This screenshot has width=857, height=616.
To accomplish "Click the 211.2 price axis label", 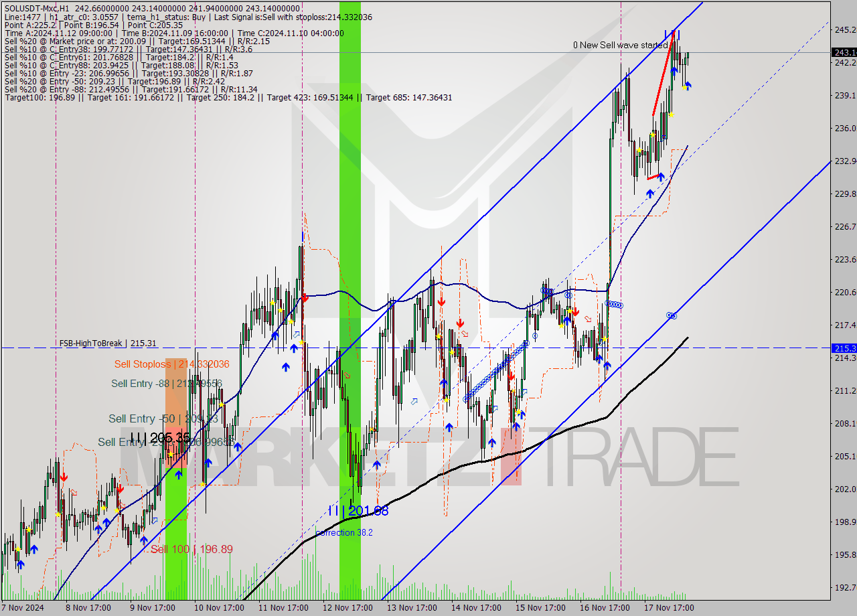I will click(x=845, y=390).
